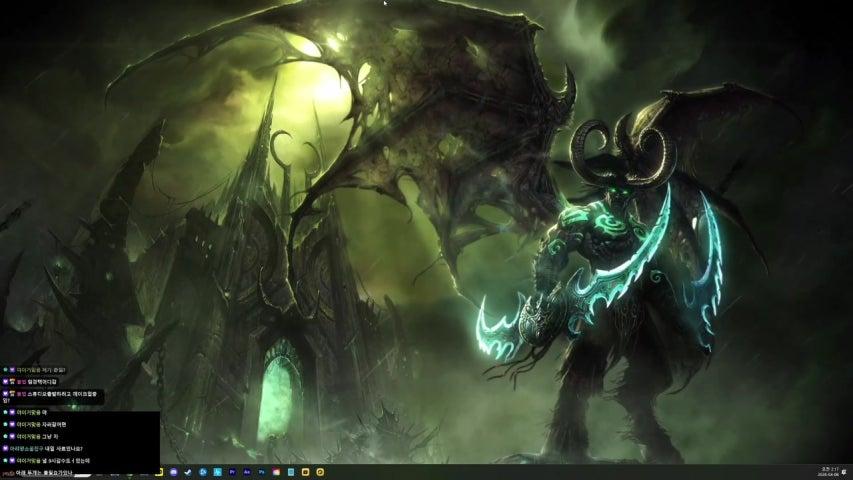Click the green badge beside the "그냥 자" message

(5, 436)
